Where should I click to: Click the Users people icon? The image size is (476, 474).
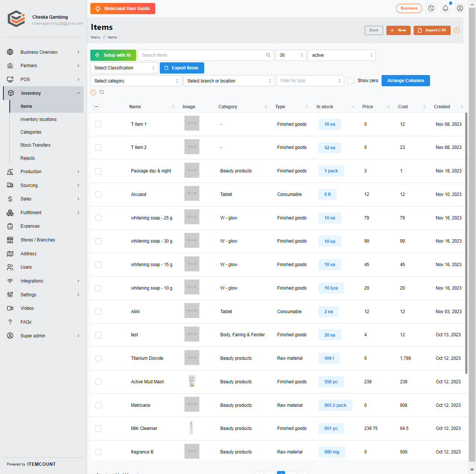[x=10, y=267]
